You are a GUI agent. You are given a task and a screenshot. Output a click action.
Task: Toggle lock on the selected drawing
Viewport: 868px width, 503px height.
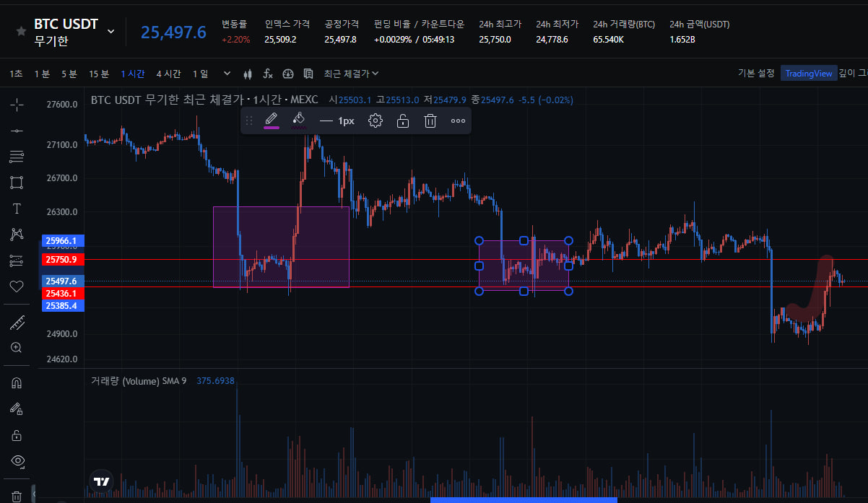point(403,121)
